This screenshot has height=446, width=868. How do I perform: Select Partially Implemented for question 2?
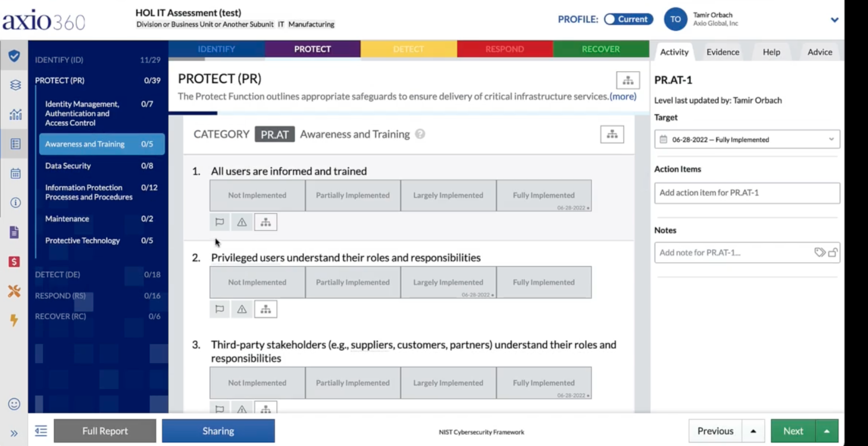click(x=353, y=282)
